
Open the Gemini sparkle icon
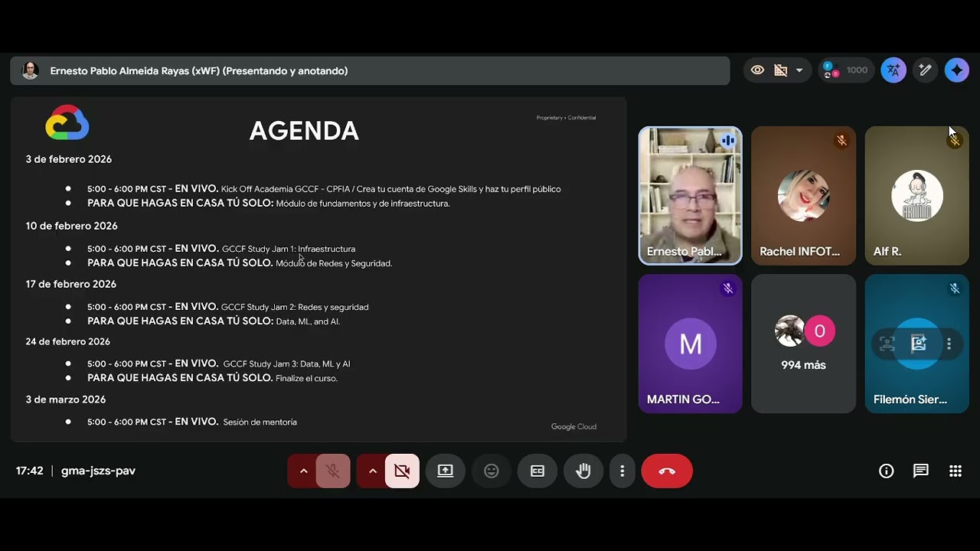coord(957,70)
